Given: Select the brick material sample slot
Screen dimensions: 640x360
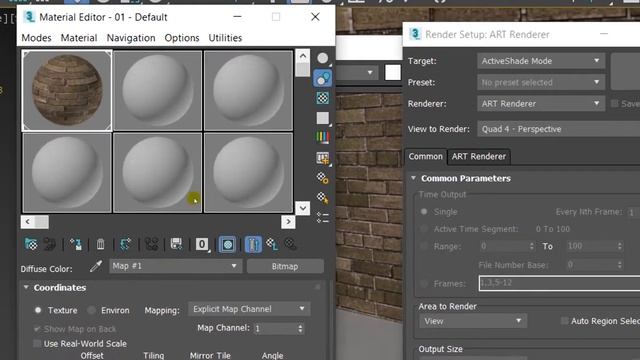Looking at the screenshot, I should click(67, 91).
